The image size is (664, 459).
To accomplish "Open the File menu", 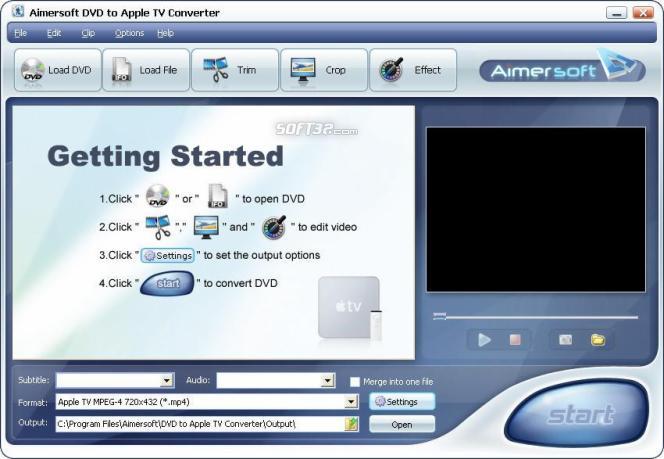I will [x=20, y=33].
